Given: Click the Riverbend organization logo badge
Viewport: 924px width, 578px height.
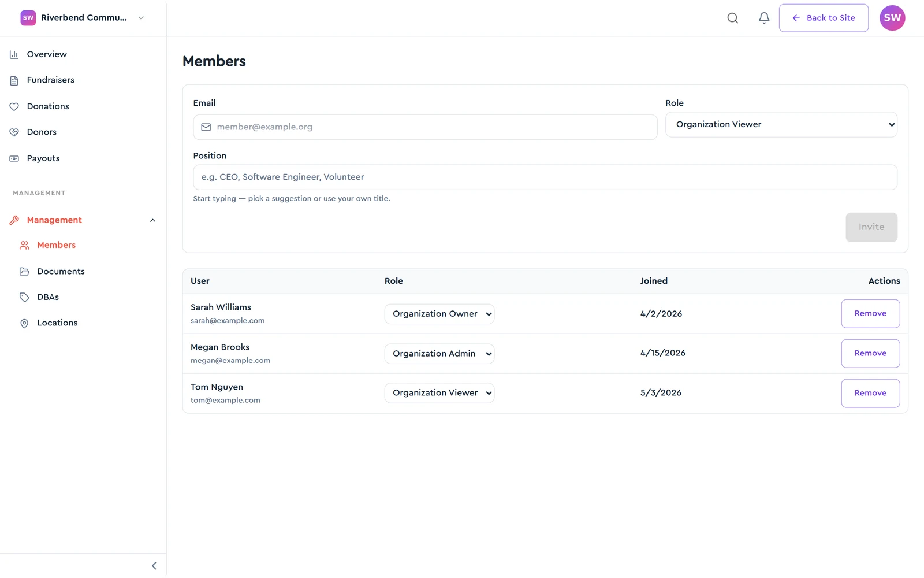Looking at the screenshot, I should coord(28,18).
